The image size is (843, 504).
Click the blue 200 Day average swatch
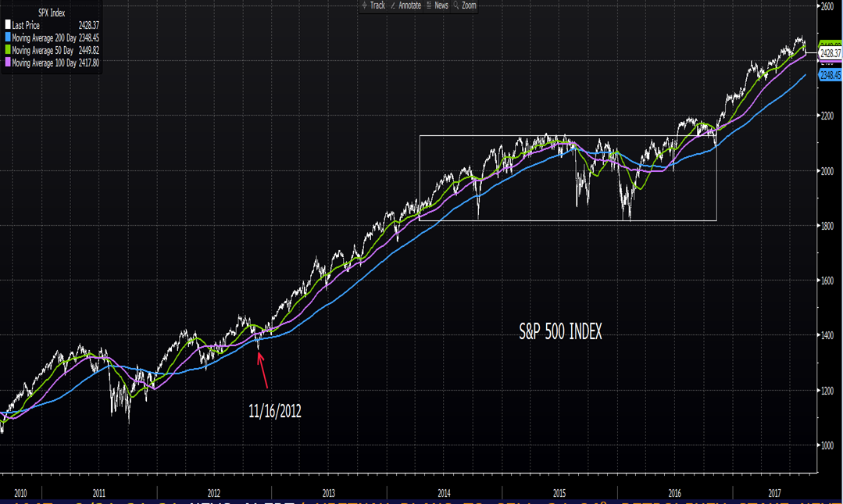coord(8,38)
